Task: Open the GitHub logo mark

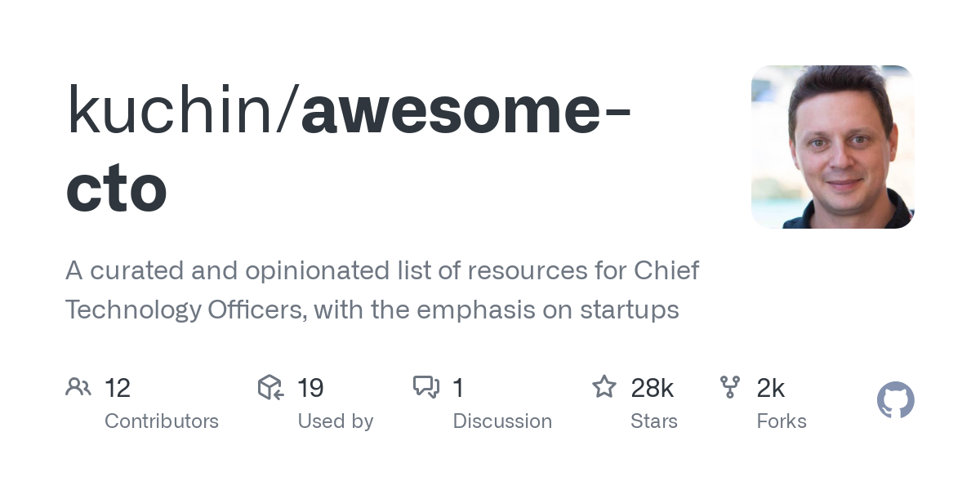Action: click(x=895, y=401)
